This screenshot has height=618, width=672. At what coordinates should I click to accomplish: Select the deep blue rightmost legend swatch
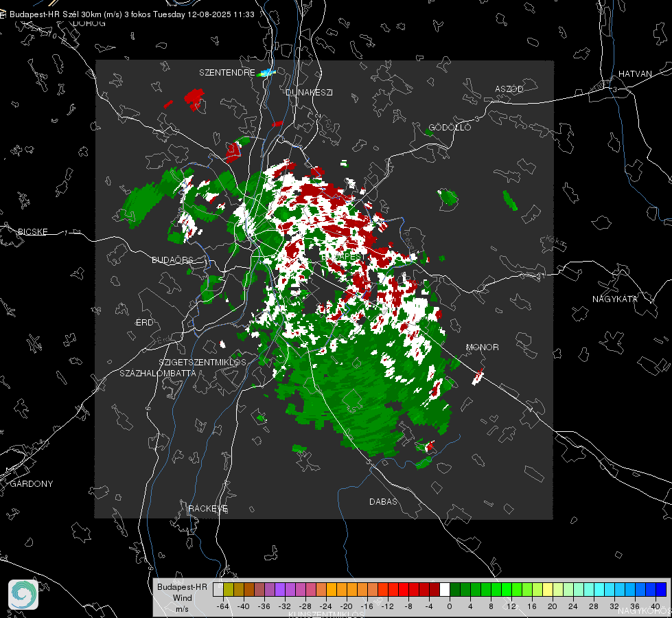661,590
